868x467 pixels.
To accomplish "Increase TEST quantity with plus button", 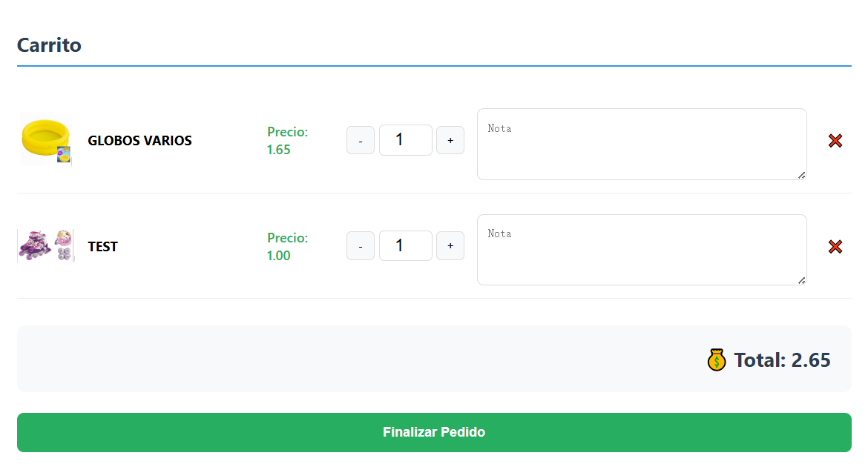I will [450, 246].
